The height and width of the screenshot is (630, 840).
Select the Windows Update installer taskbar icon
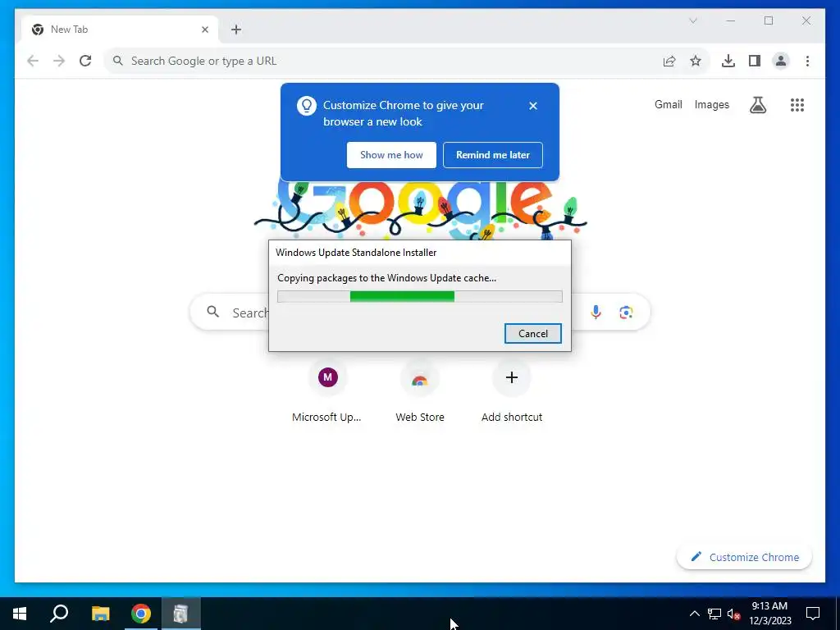pos(181,614)
